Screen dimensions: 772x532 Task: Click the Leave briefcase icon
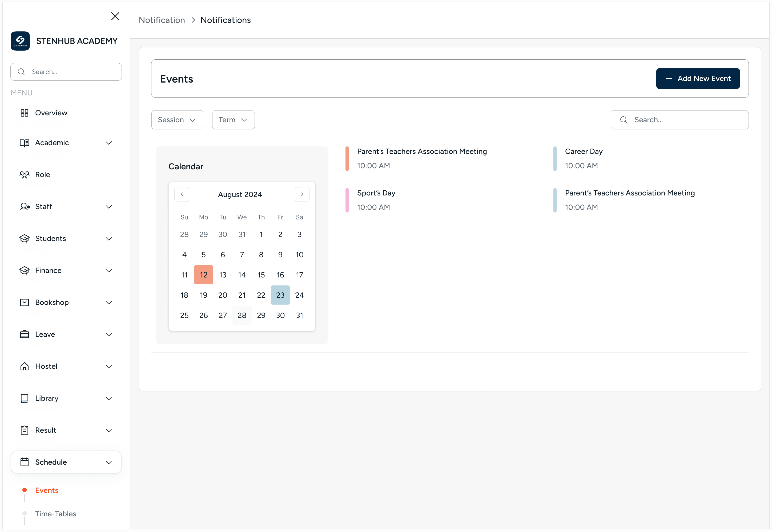tap(24, 334)
